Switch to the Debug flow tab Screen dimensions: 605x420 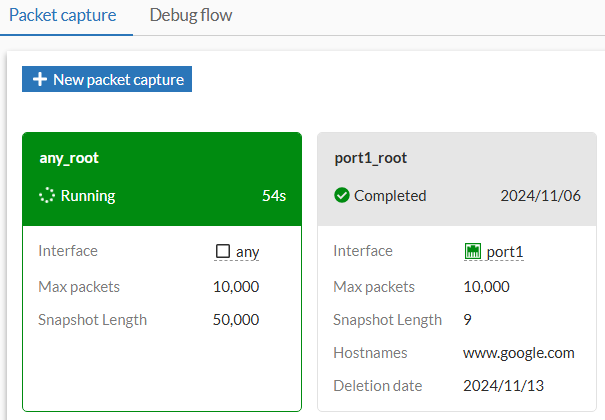pyautogui.click(x=190, y=16)
